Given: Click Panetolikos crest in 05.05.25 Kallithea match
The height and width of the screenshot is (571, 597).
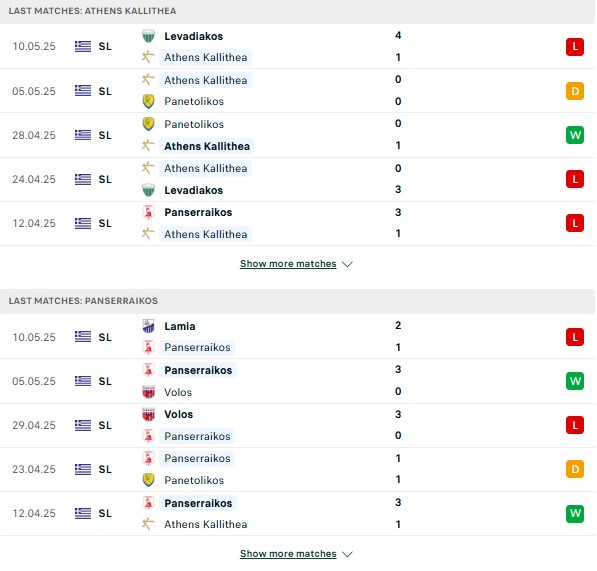Looking at the screenshot, I should [148, 102].
